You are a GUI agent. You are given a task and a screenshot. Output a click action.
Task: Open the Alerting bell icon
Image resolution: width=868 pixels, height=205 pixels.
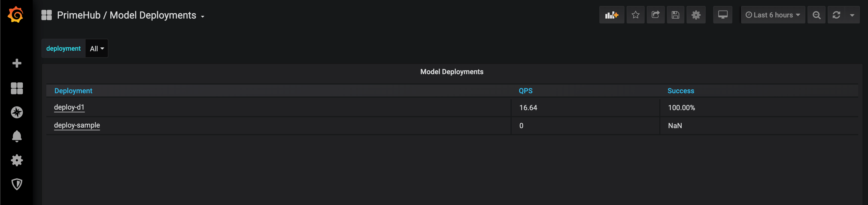pos(17,136)
